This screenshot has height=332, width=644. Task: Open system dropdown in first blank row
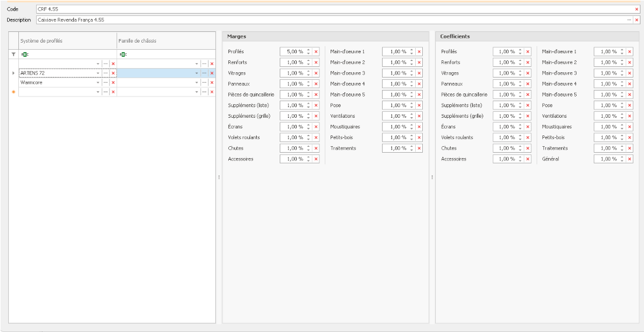tap(98, 64)
